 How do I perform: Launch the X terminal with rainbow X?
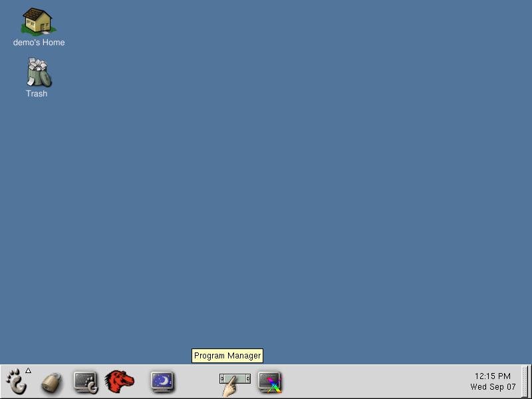pyautogui.click(x=270, y=382)
